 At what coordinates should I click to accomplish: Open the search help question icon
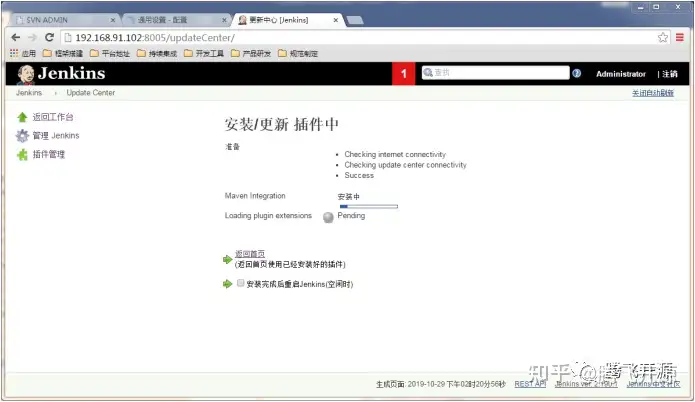pos(576,73)
